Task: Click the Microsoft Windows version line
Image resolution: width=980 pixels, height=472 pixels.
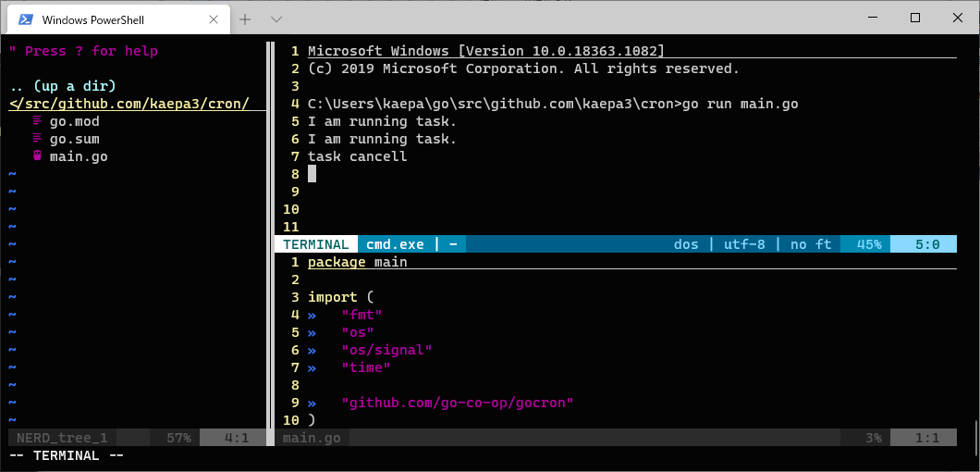Action: tap(486, 51)
